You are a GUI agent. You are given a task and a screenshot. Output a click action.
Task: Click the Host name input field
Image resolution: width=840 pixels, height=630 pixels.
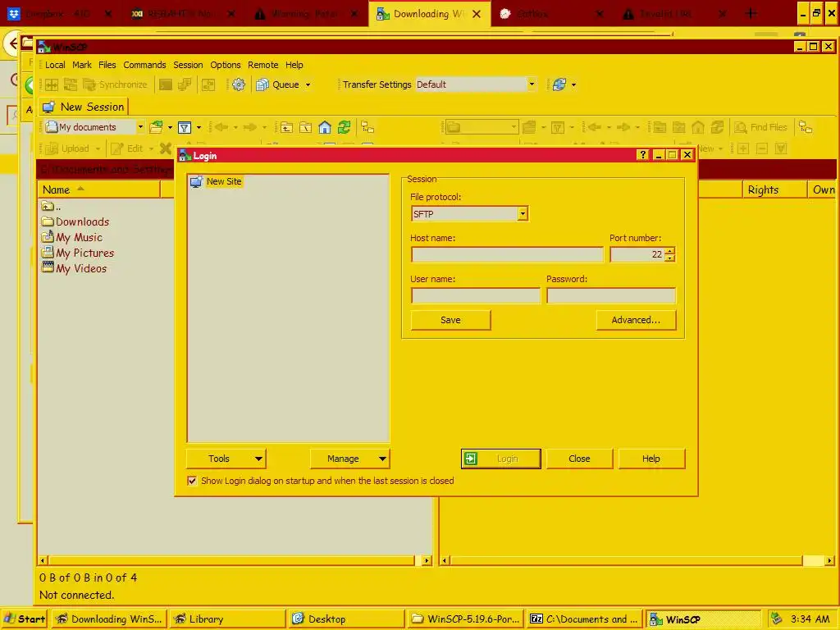pos(507,254)
